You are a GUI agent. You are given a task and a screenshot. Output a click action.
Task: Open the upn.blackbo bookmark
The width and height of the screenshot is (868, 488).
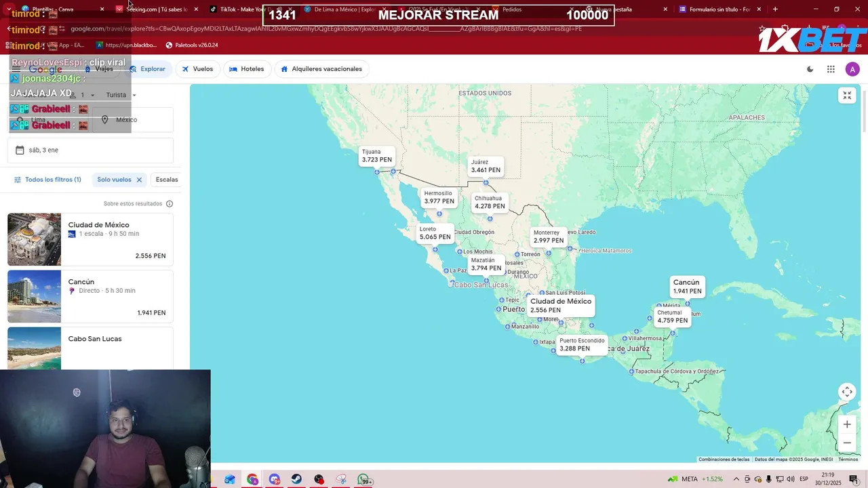tap(126, 45)
